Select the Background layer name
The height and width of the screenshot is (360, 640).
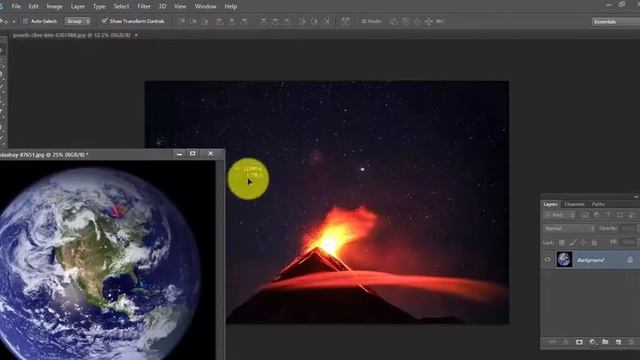[590, 260]
